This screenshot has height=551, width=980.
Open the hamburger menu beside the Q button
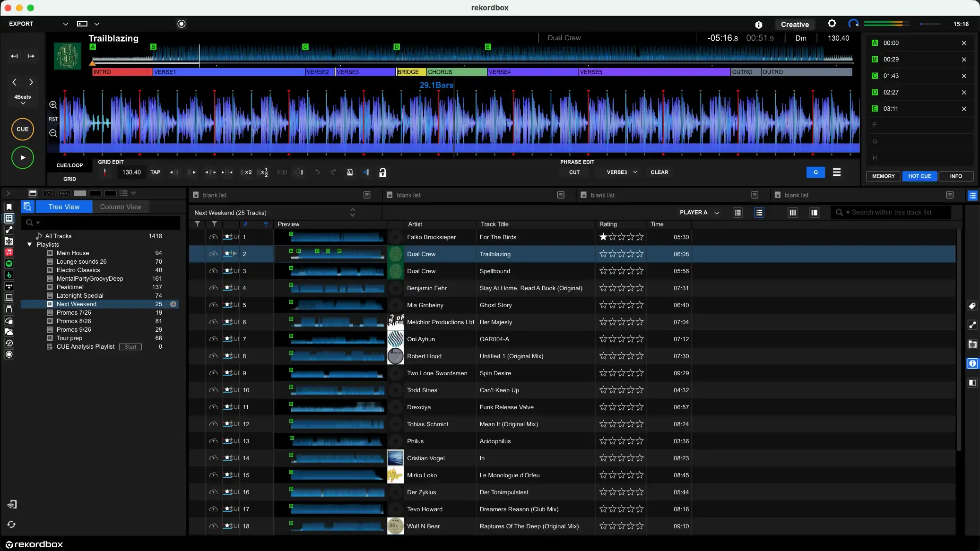pyautogui.click(x=836, y=172)
